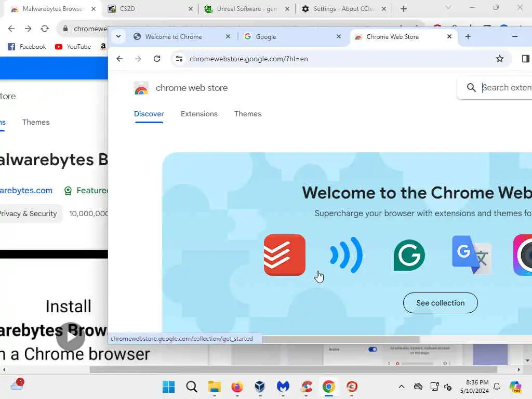Image resolution: width=532 pixels, height=399 pixels.
Task: Click the camera lens extension icon
Action: click(x=523, y=255)
